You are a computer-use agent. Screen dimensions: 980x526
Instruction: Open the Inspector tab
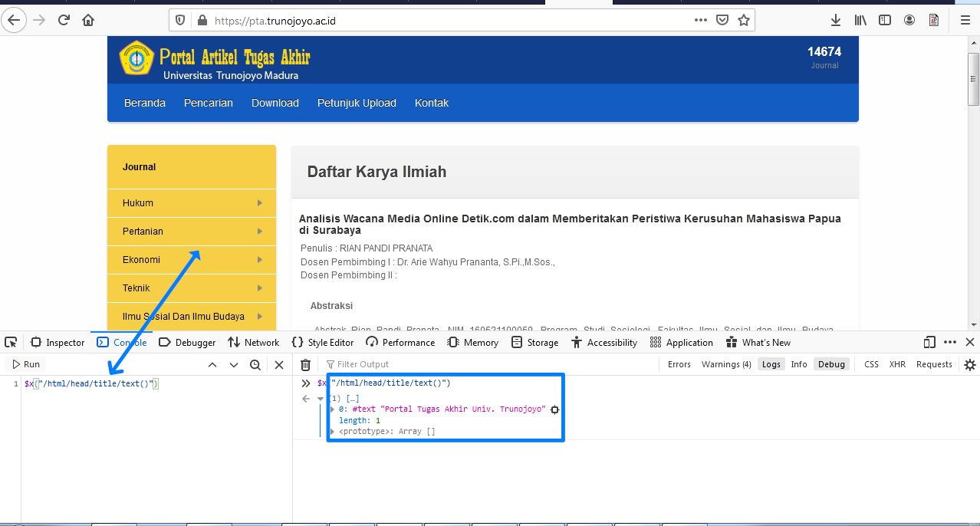[58, 342]
